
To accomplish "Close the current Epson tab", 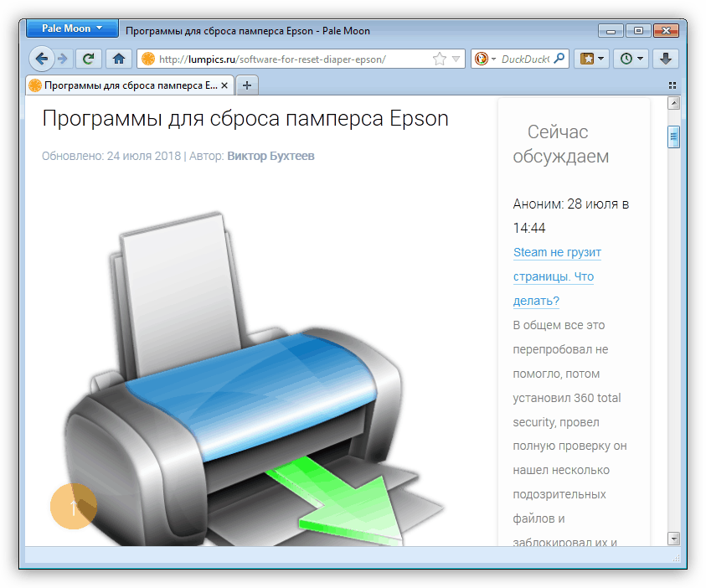I will (224, 85).
